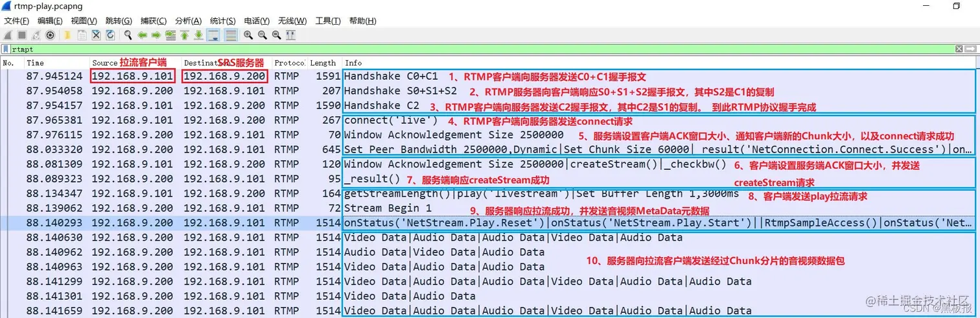This screenshot has height=318, width=980.
Task: Open the 编辑(E) menu
Action: [50, 21]
